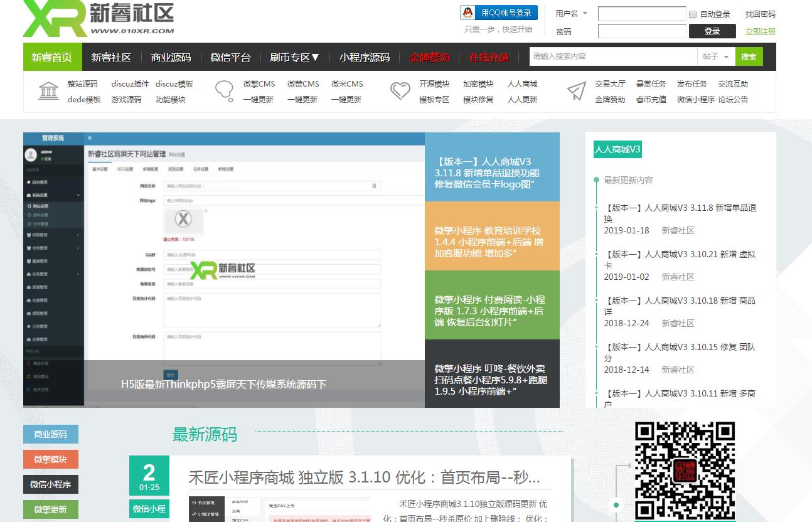Open 人人商城 link
This screenshot has height=522, width=812.
[522, 83]
